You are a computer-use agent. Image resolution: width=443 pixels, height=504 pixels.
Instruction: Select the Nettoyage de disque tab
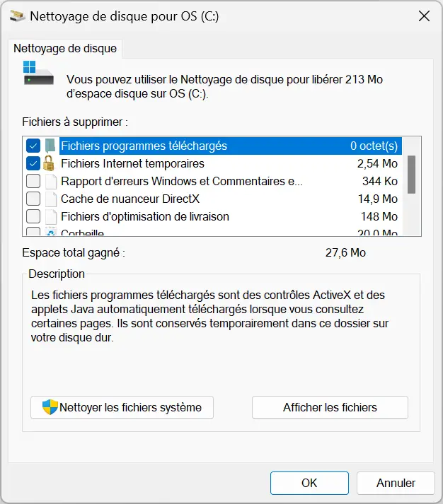pyautogui.click(x=65, y=49)
